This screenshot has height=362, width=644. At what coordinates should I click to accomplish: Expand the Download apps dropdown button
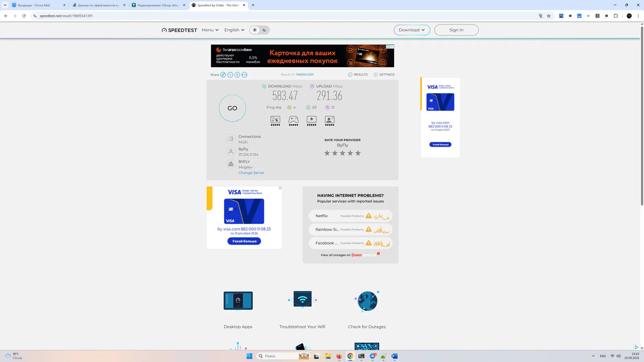[x=412, y=30]
